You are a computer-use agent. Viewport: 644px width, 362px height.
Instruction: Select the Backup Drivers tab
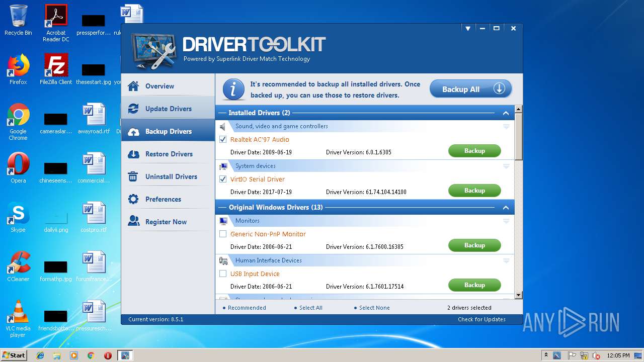168,131
